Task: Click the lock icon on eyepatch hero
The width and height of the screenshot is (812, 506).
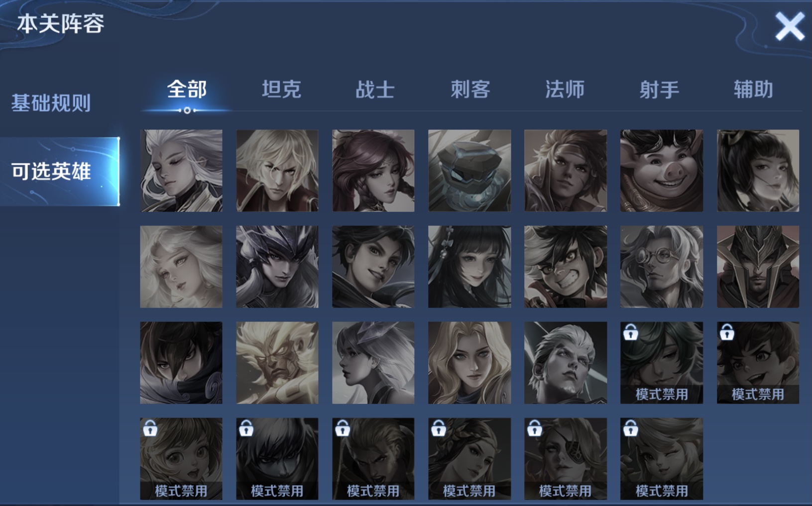Action: coord(534,428)
